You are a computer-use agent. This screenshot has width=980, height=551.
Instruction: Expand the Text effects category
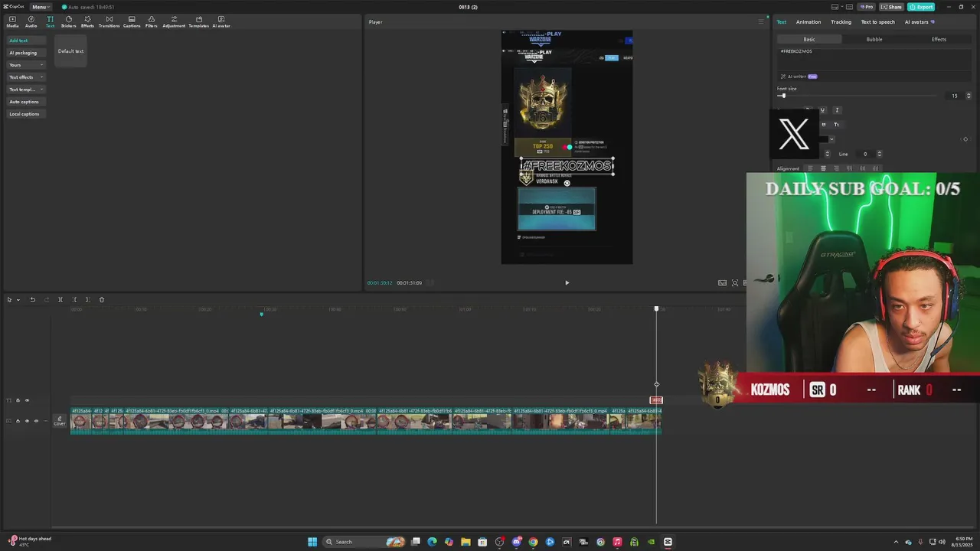point(26,77)
